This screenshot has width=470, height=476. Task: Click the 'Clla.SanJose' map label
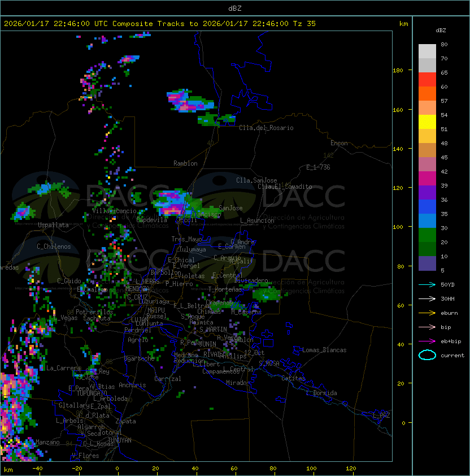click(x=256, y=180)
